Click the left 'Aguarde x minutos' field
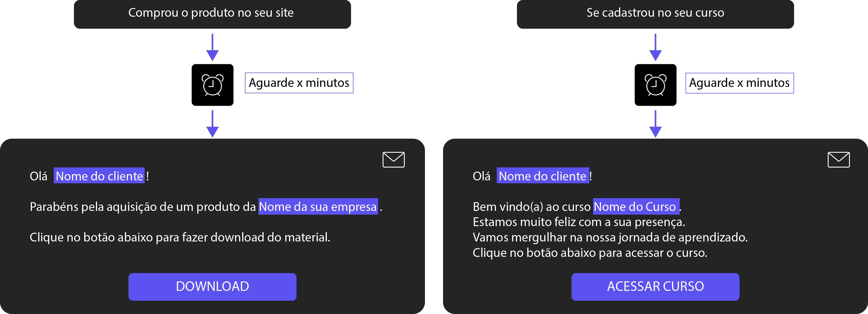The image size is (868, 314). (x=299, y=83)
